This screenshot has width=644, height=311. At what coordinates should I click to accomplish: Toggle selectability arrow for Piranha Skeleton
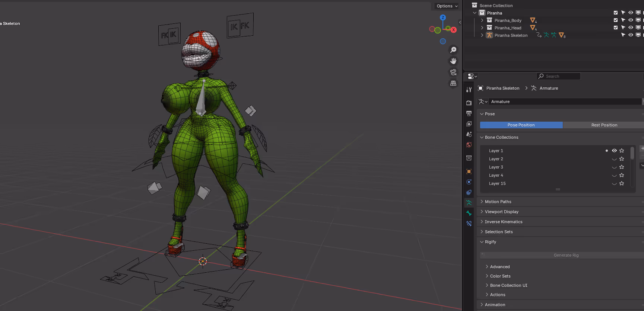click(623, 35)
